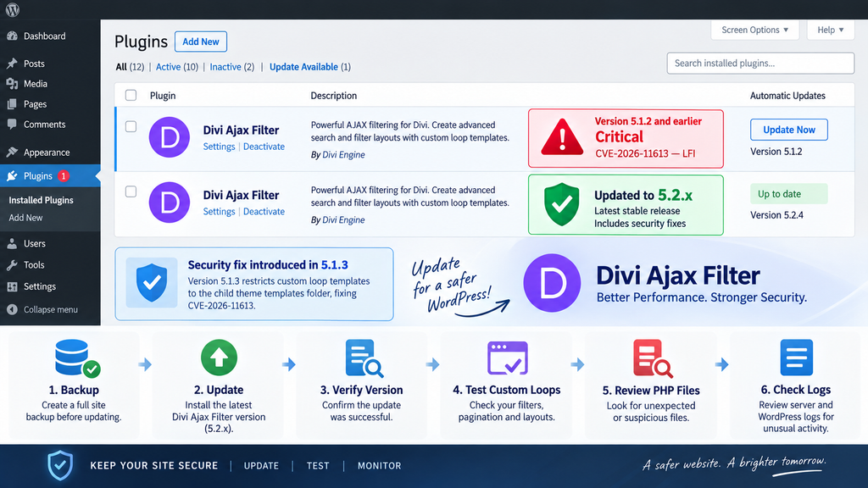Click the Appearance paintbrush icon
Image resolution: width=868 pixels, height=488 pixels.
click(12, 152)
